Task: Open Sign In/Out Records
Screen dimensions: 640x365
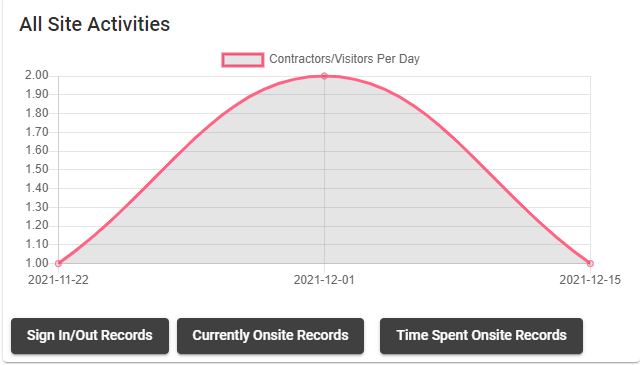Action: point(90,336)
